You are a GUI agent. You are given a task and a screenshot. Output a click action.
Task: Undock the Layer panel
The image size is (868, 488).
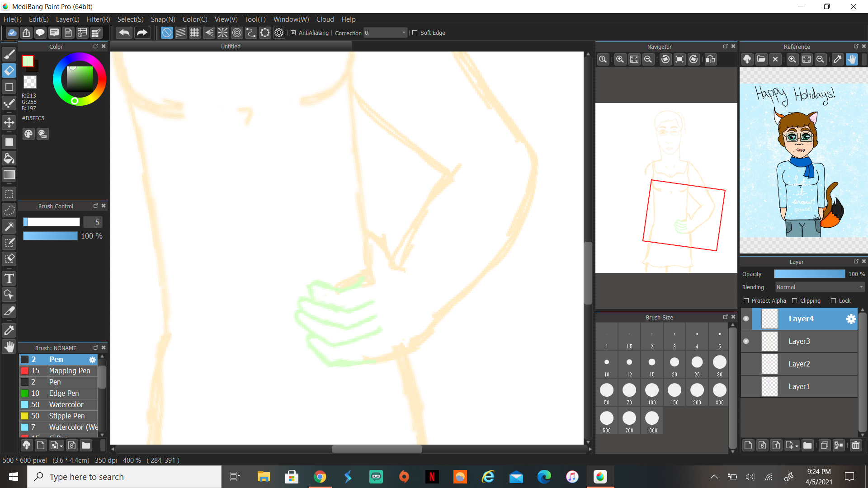click(x=856, y=262)
